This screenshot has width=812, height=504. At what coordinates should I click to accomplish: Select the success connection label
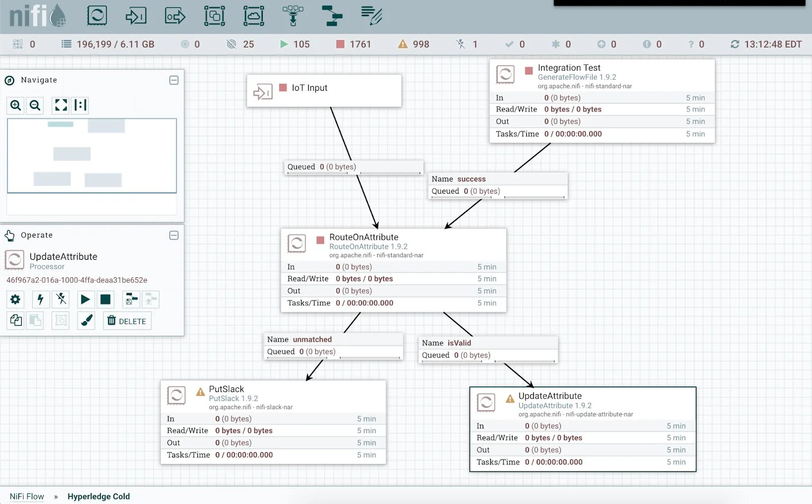pyautogui.click(x=498, y=186)
